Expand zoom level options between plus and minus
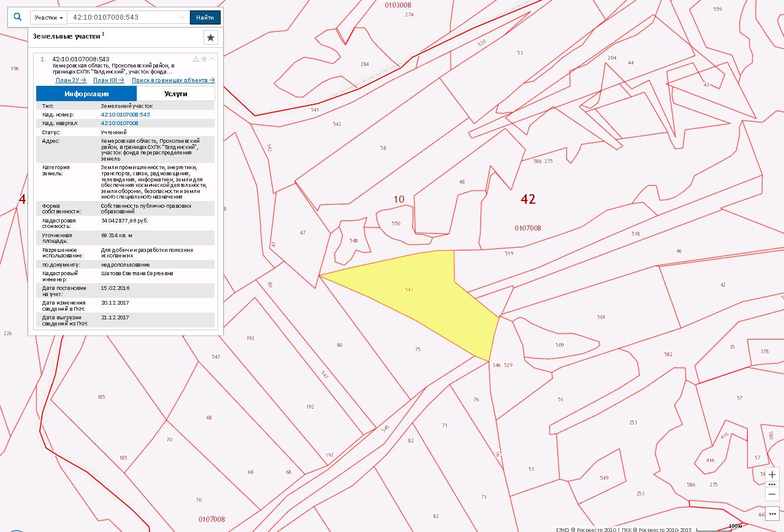 pyautogui.click(x=772, y=484)
